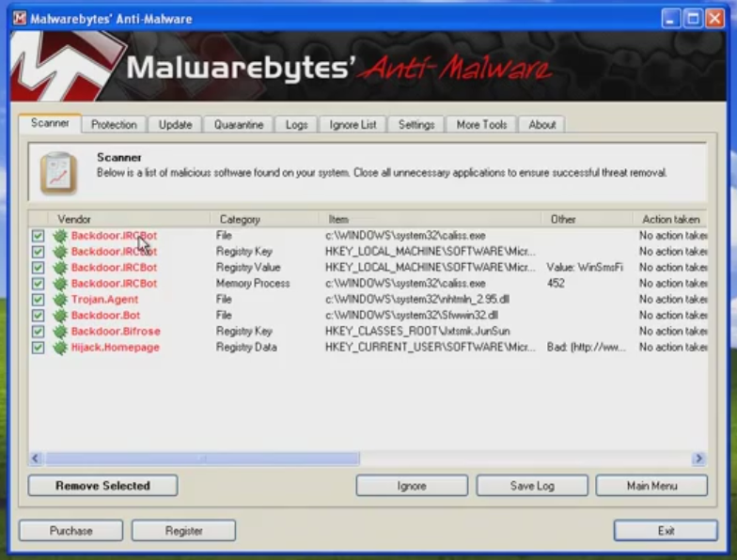The image size is (737, 560).
Task: Click the Register button
Action: 184,530
